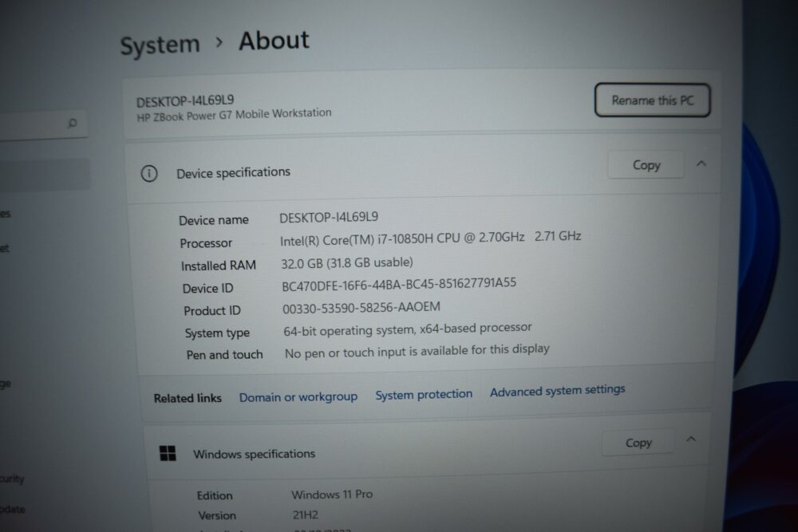Click the About page title
Viewport: 798px width, 532px height.
click(x=274, y=41)
